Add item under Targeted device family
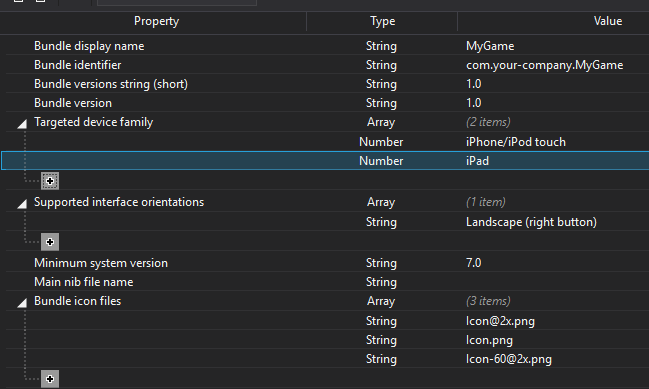 50,181
